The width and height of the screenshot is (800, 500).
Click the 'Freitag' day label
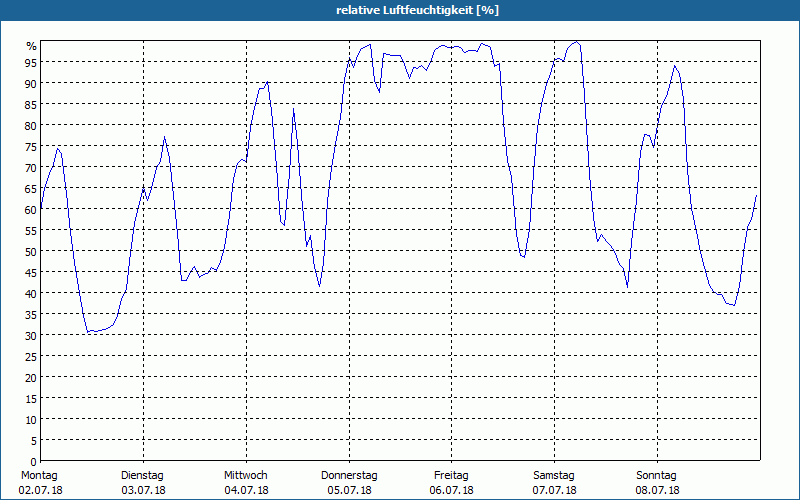pos(451,475)
